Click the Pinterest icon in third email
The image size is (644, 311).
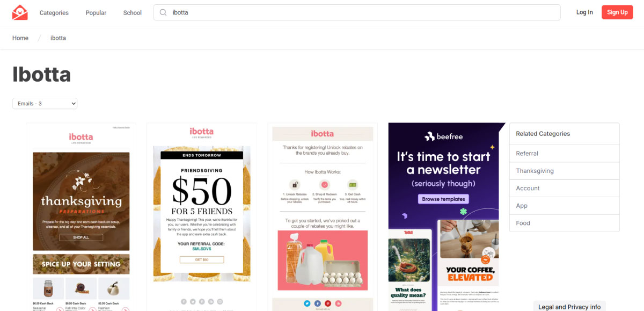tap(327, 303)
